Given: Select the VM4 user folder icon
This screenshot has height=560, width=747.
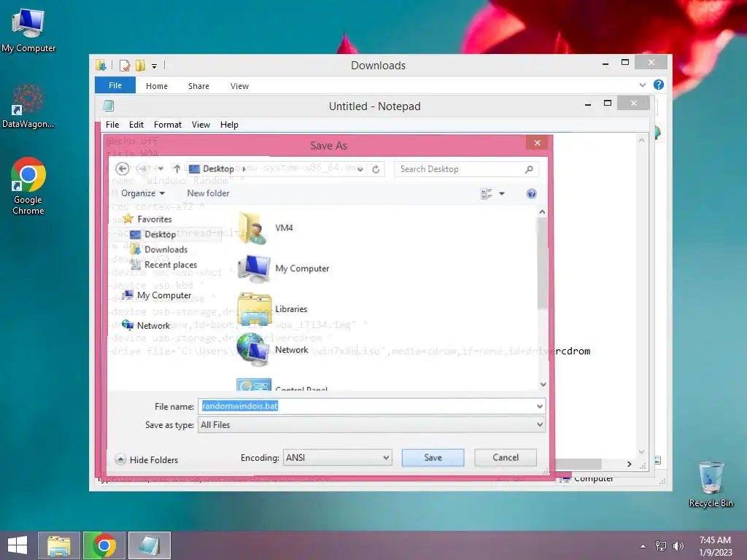Looking at the screenshot, I should tap(252, 228).
